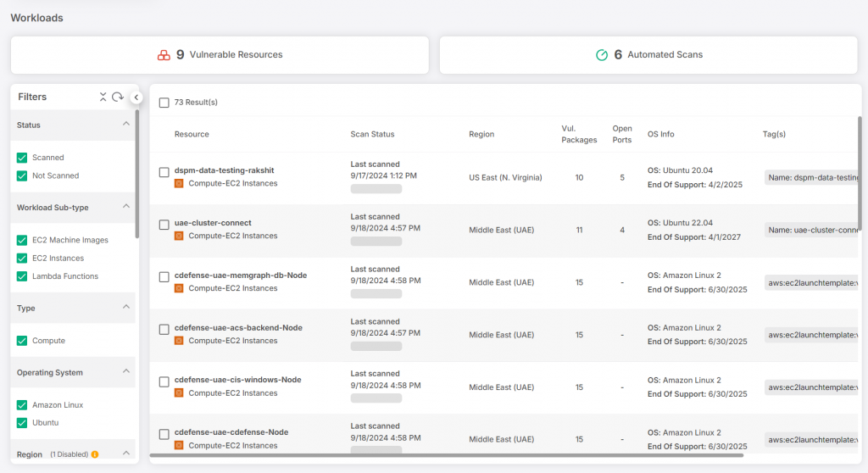The image size is (868, 473).
Task: Collapse the Status filter section
Action: (x=126, y=125)
